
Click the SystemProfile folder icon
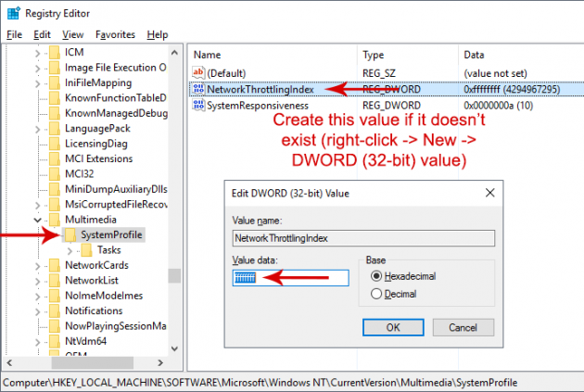70,234
